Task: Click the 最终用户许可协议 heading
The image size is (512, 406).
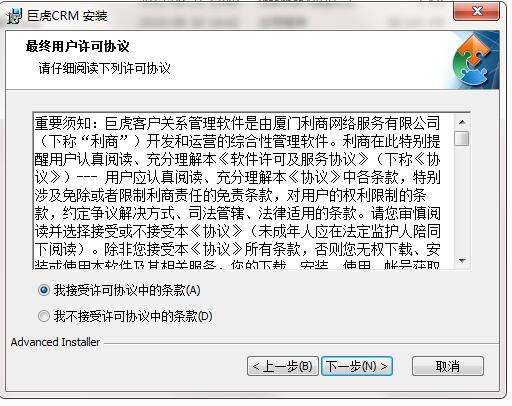Action: tap(77, 46)
